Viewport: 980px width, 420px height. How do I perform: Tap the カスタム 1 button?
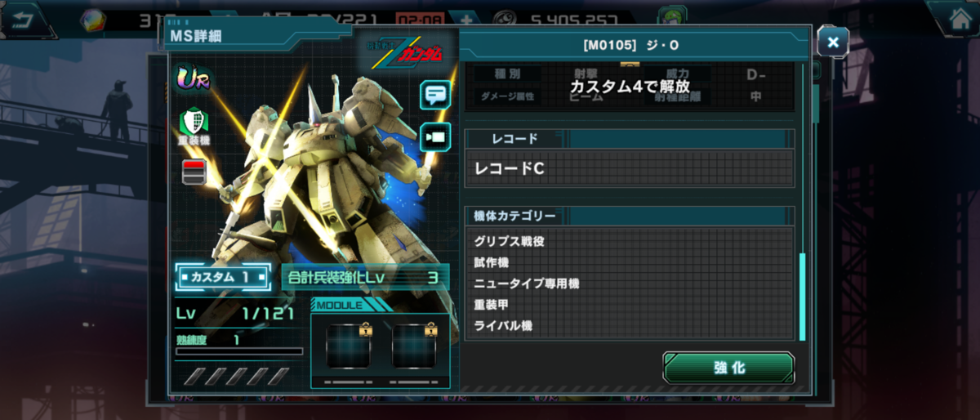(222, 278)
